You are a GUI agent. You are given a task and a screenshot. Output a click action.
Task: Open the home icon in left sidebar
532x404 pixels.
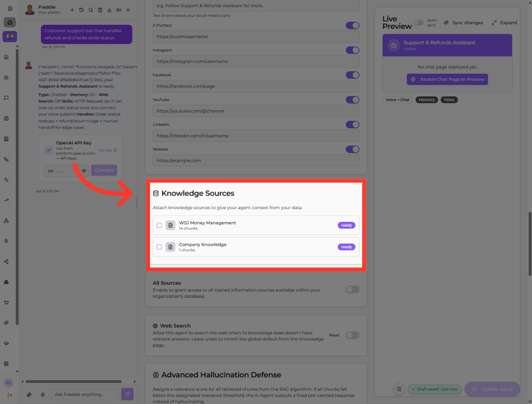click(6, 57)
